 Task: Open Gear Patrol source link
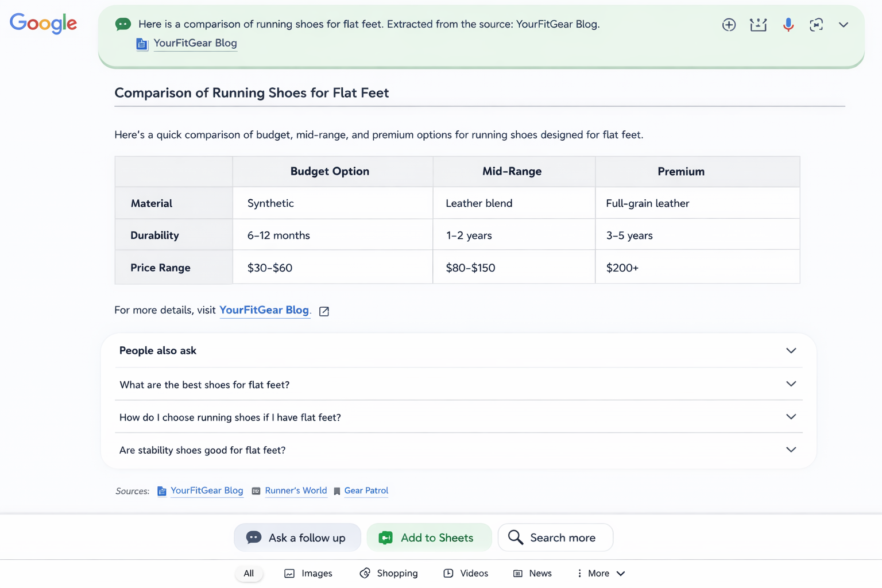click(x=366, y=490)
